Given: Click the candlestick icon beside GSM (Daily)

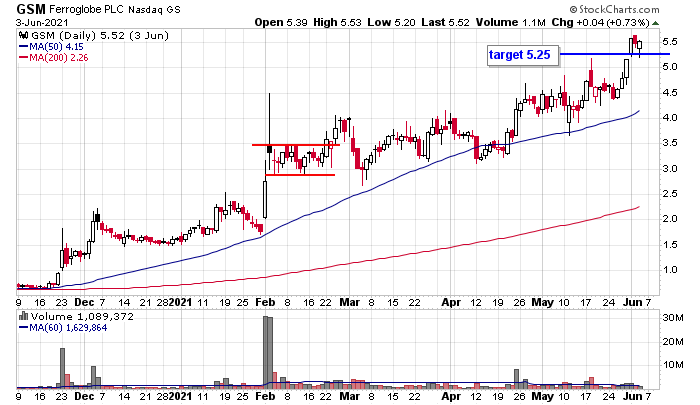Looking at the screenshot, I should [24, 36].
